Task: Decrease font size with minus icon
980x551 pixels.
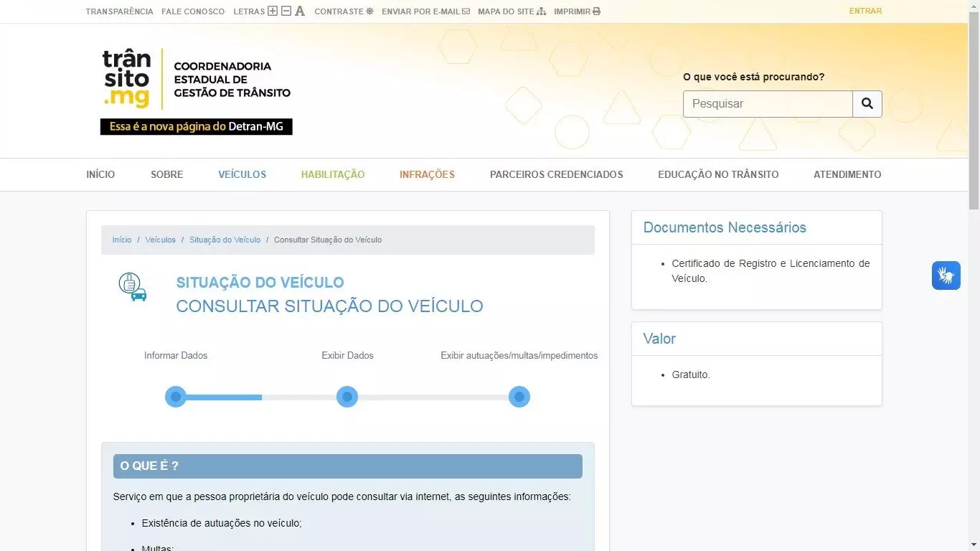Action: 286,11
